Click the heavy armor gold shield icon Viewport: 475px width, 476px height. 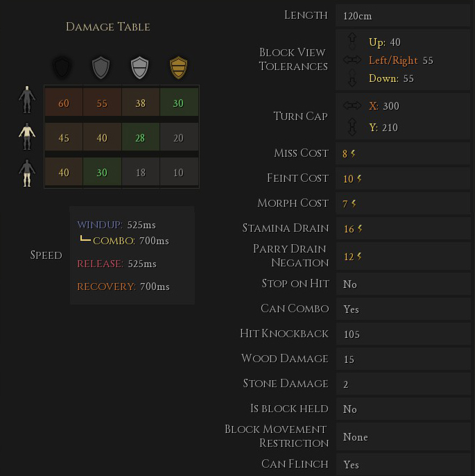[x=179, y=67]
